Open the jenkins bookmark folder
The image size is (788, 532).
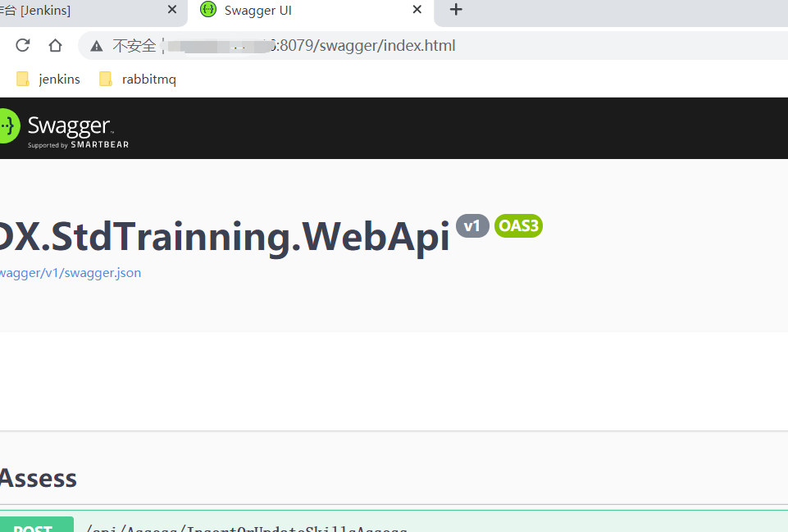pos(48,79)
